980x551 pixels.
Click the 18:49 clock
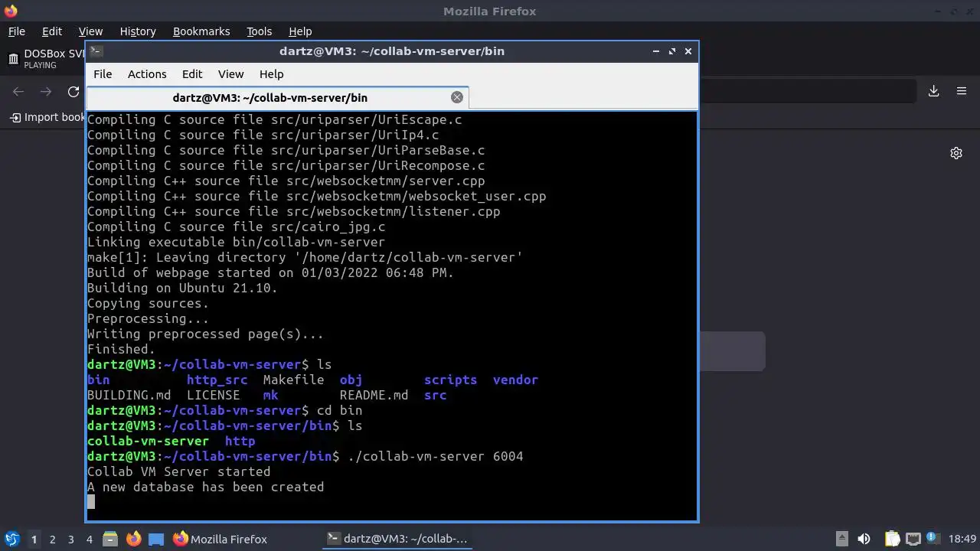coord(962,539)
